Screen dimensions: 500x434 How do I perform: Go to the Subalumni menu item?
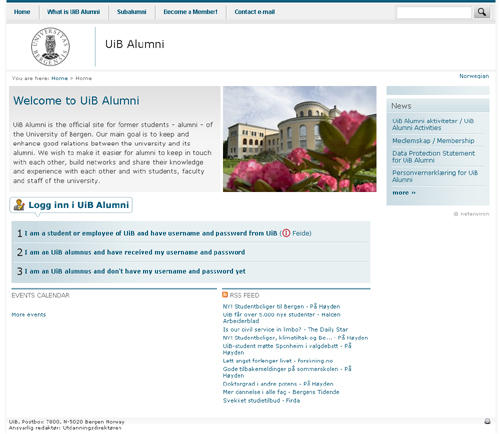click(132, 12)
